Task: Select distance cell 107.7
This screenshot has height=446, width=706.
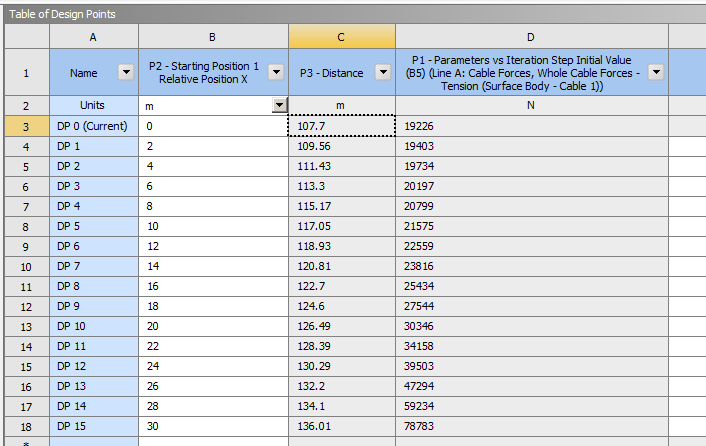Action: click(x=342, y=126)
